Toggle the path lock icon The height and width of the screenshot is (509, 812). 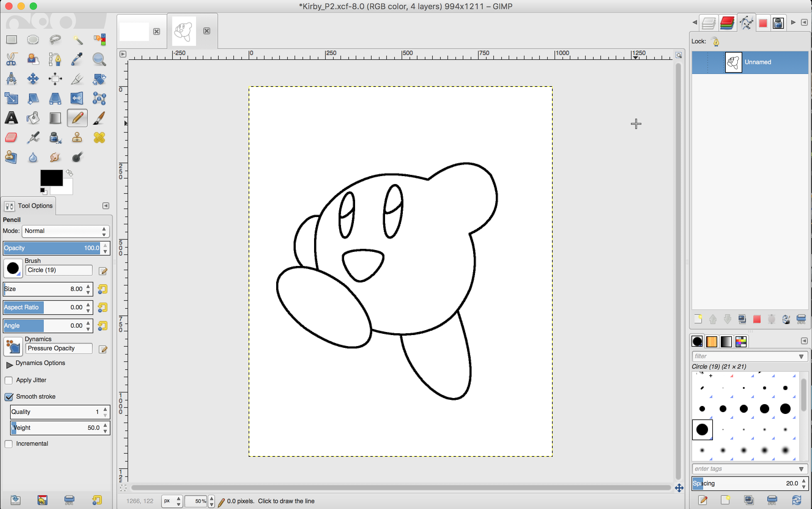pos(716,41)
